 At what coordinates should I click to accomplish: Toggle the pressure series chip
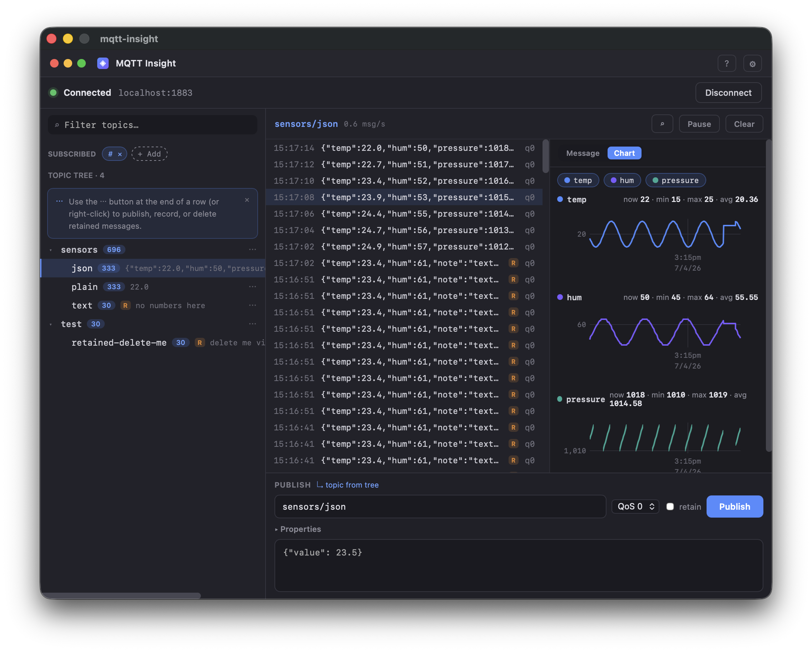pos(675,180)
